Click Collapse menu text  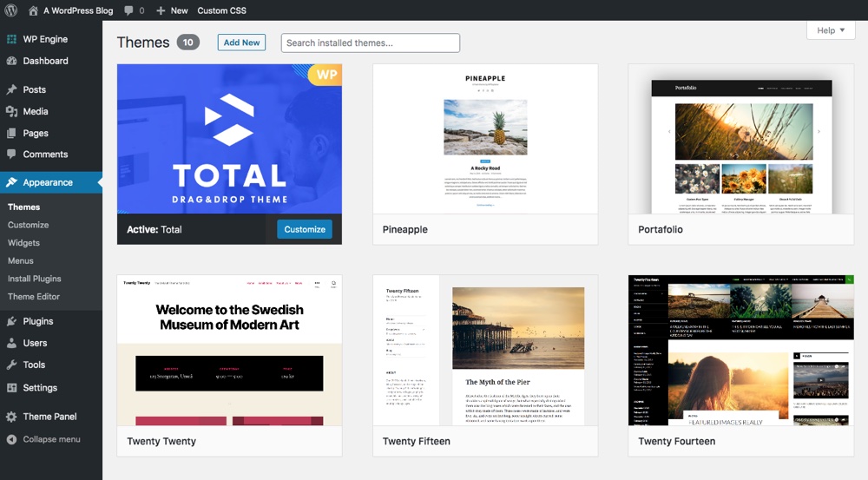tap(51, 439)
